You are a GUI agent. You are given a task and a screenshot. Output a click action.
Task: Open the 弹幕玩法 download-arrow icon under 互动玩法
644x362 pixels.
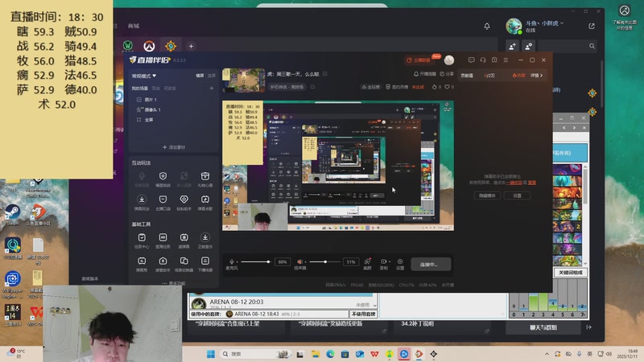142,200
